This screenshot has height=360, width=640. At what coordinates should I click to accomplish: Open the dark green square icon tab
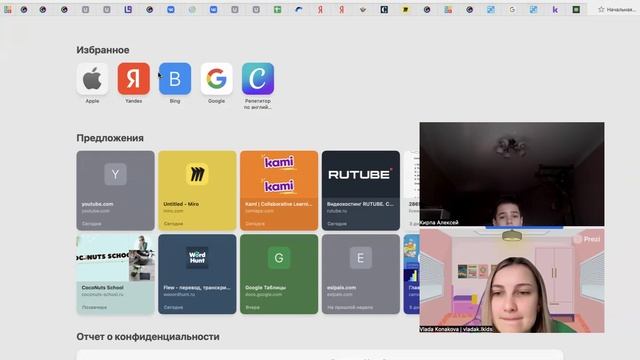tap(576, 9)
